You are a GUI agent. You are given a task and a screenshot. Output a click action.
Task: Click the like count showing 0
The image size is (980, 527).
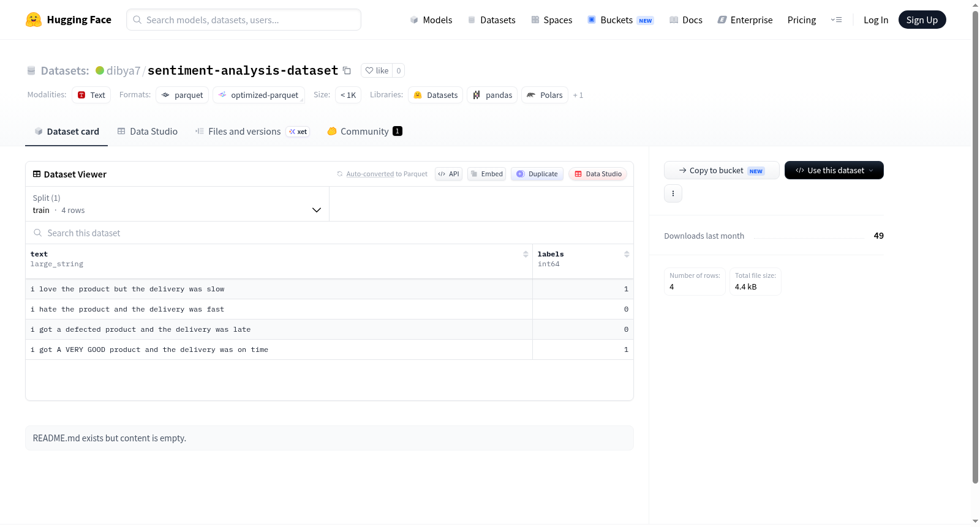(399, 70)
